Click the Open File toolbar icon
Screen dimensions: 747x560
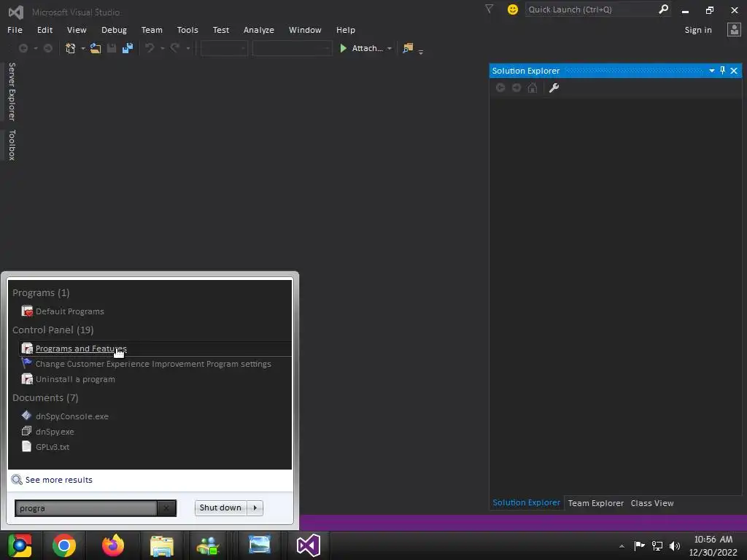coord(96,48)
